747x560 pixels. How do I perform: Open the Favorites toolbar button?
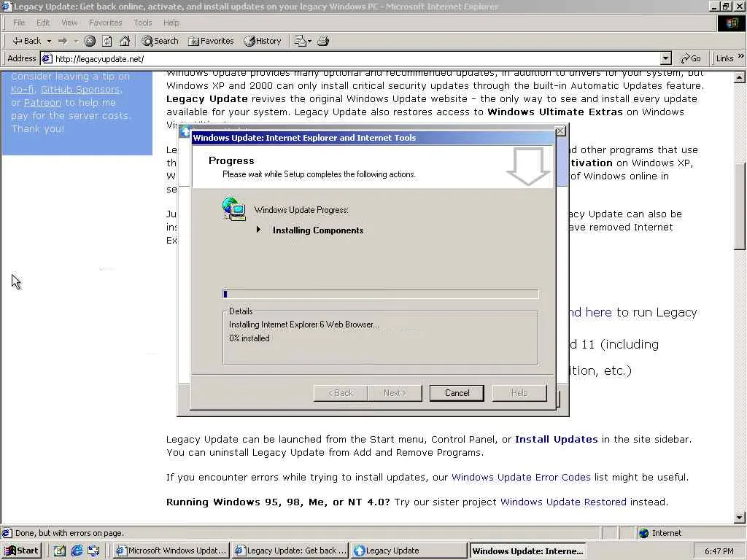point(211,41)
